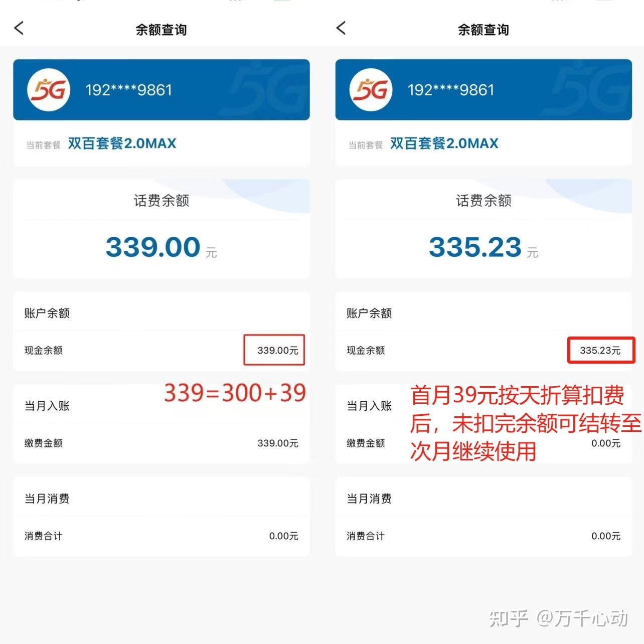Viewport: 644px width, 644px height.
Task: Tap the 账户余额 header on left screen
Action: (x=47, y=313)
